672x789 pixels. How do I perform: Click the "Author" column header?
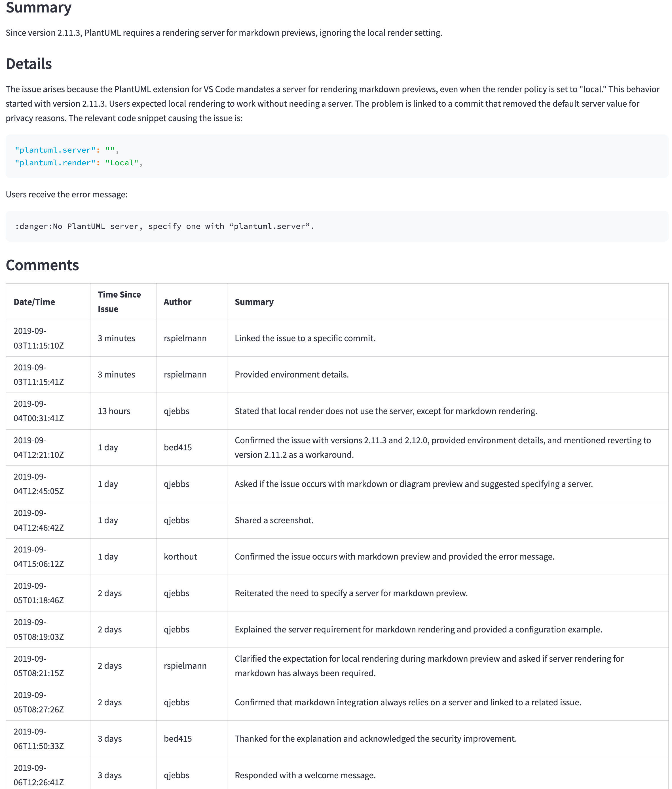click(177, 302)
